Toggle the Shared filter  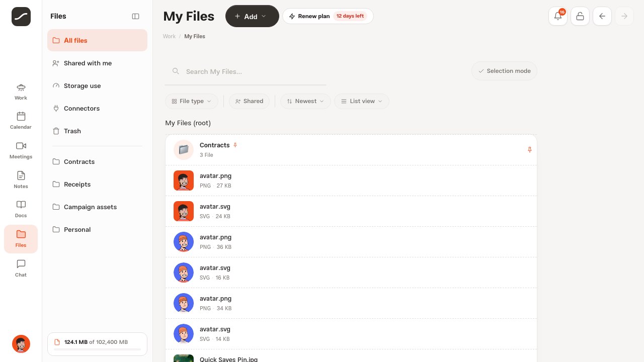(x=249, y=101)
